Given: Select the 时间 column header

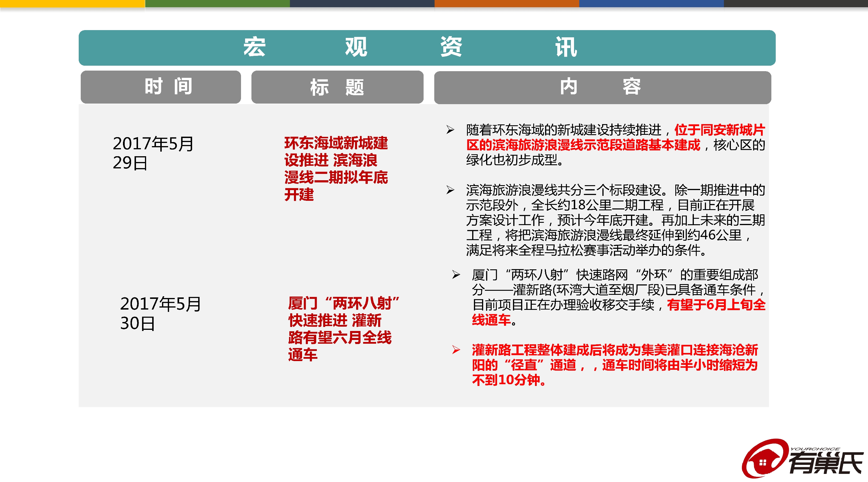Looking at the screenshot, I should tap(161, 87).
